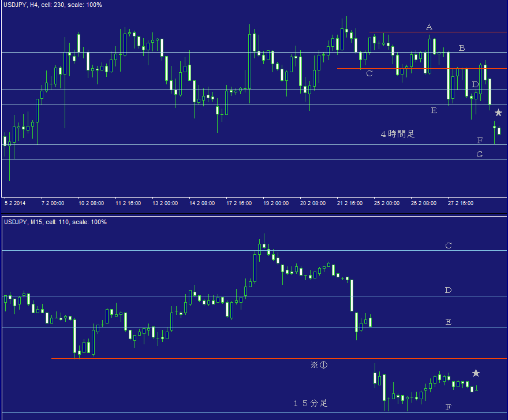
Task: Select label E in the M15 chart
Action: [x=449, y=322]
